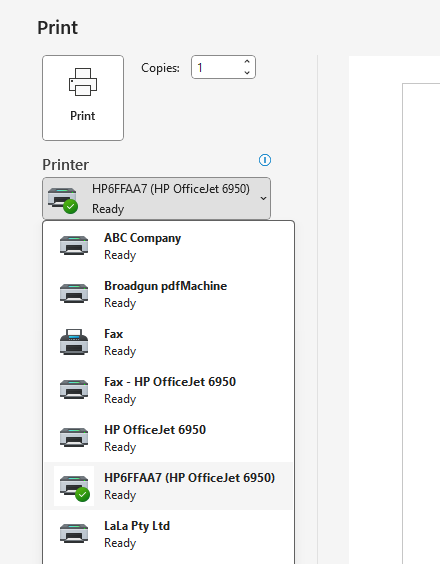The image size is (440, 564).
Task: Pick Fax - HP OfficeJet 6950
Action: click(169, 390)
